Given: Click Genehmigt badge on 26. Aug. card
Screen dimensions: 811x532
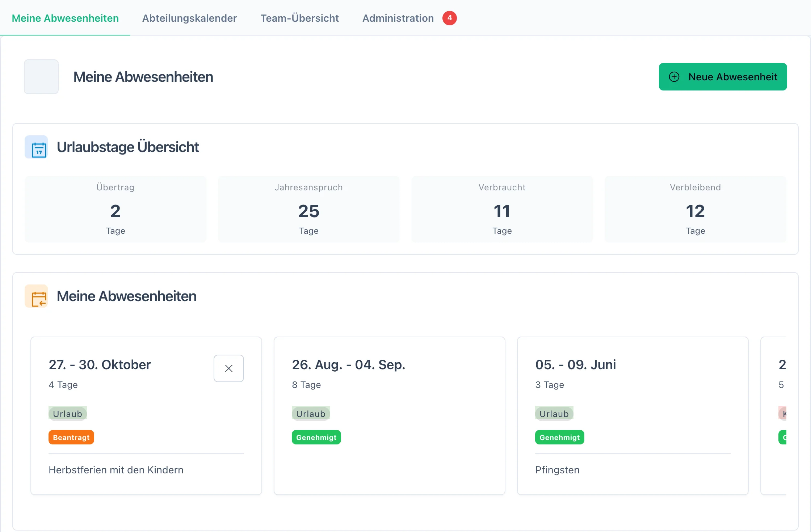Looking at the screenshot, I should click(x=316, y=437).
